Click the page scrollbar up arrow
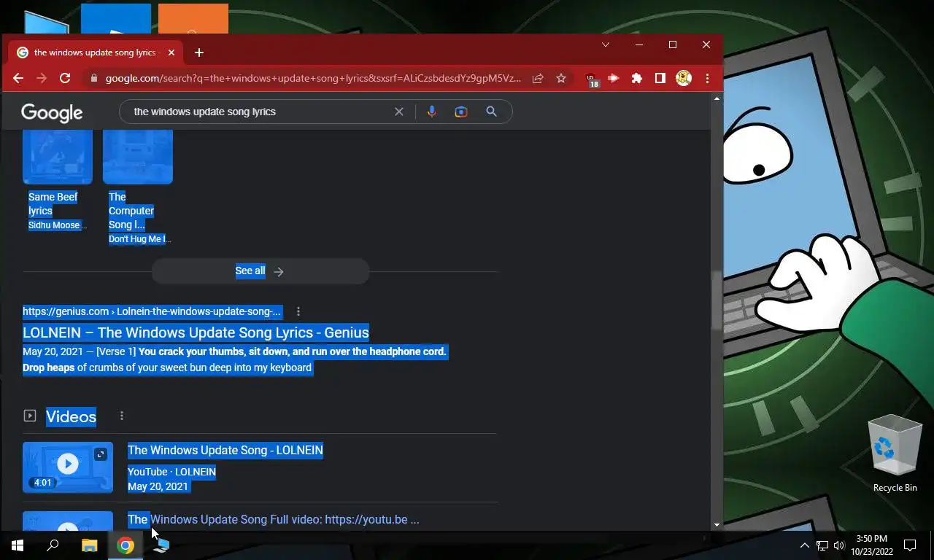Image resolution: width=934 pixels, height=560 pixels. (717, 98)
